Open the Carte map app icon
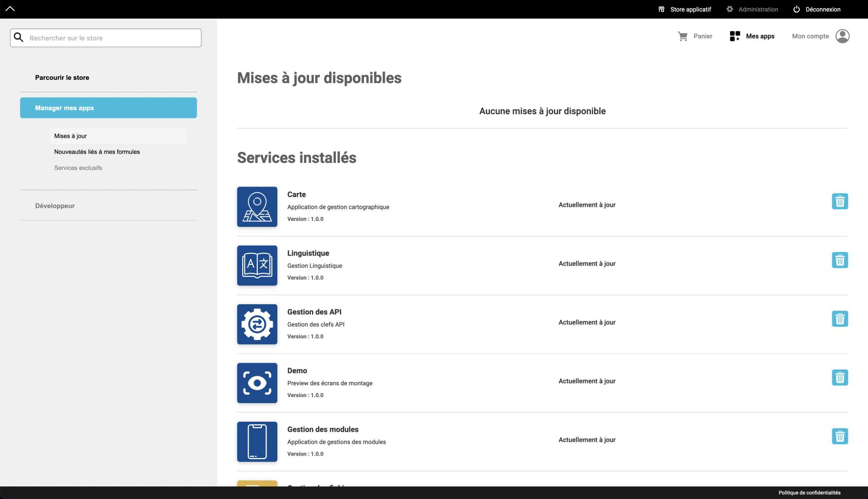The image size is (868, 499). pyautogui.click(x=257, y=207)
